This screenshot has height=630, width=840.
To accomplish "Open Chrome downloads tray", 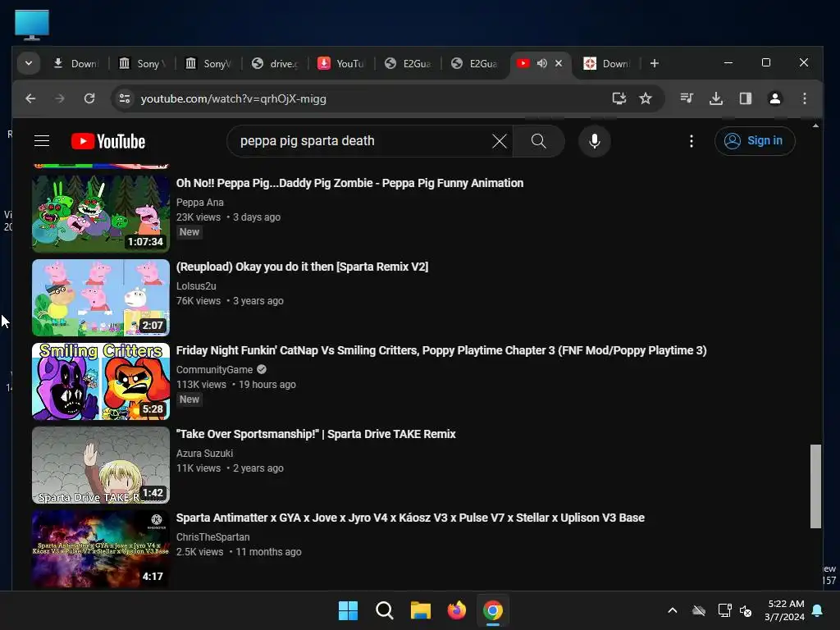I will 715,98.
